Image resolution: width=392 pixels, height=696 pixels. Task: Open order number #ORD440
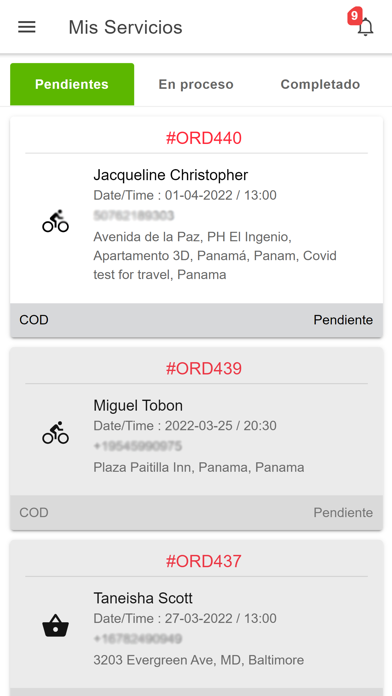[x=204, y=138]
